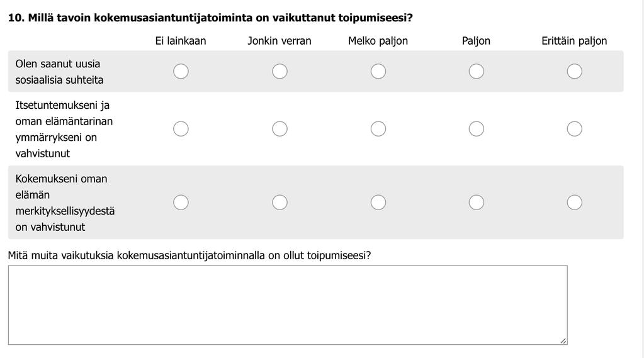
Task: Choose 'Melko paljon' for 'Itsetuntemukseni' row
Action: [378, 129]
